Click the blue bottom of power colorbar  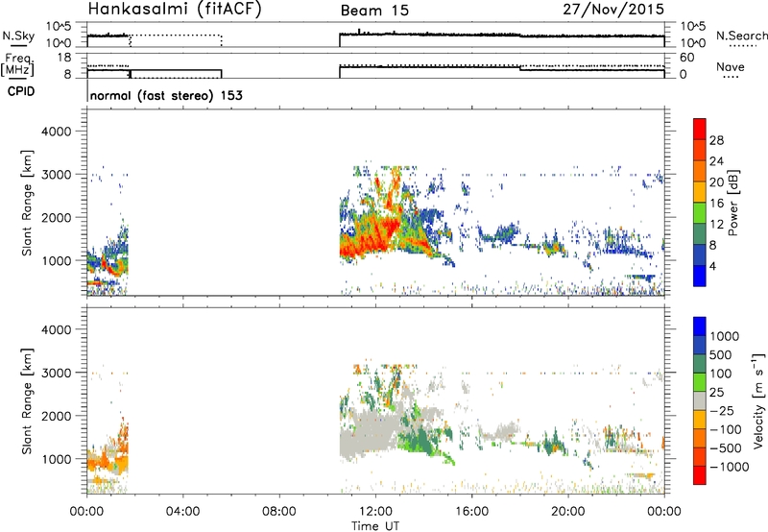[x=700, y=276]
